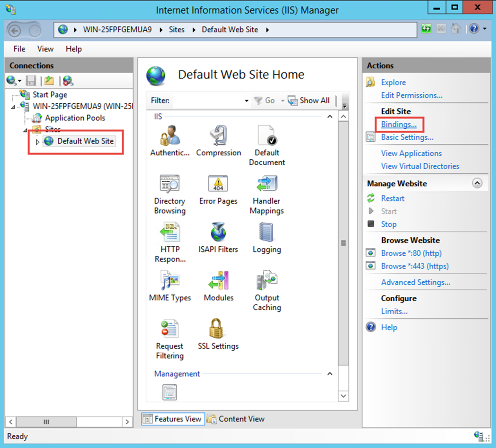Click View Virtual Directories link

(420, 166)
